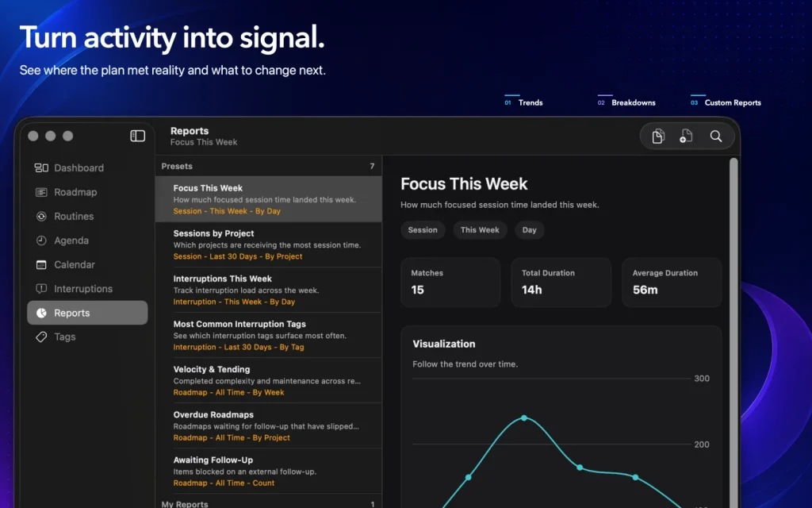Click the Roadmap sidebar icon
This screenshot has height=508, width=812.
41,192
